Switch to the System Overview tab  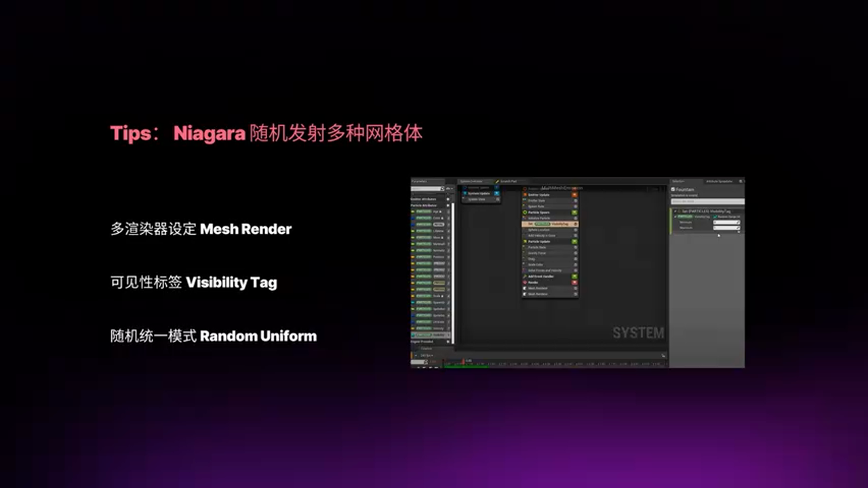point(471,181)
